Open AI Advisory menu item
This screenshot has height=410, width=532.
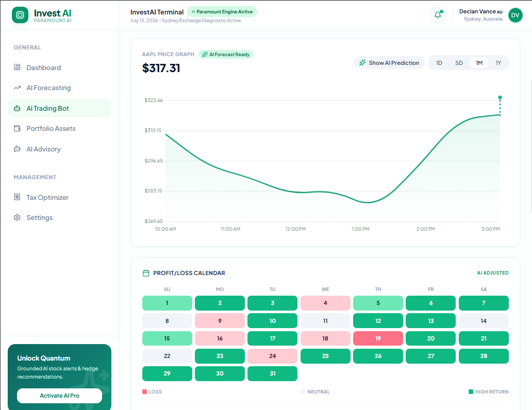coord(59,149)
